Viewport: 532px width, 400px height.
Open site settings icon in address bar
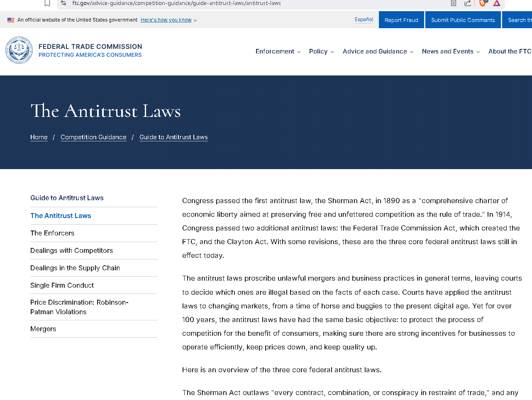tap(63, 3)
